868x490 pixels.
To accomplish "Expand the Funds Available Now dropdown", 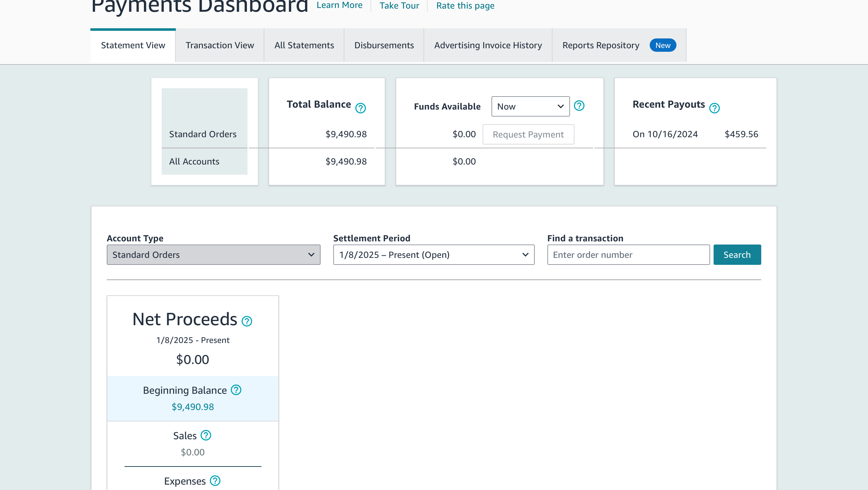I will [x=530, y=106].
